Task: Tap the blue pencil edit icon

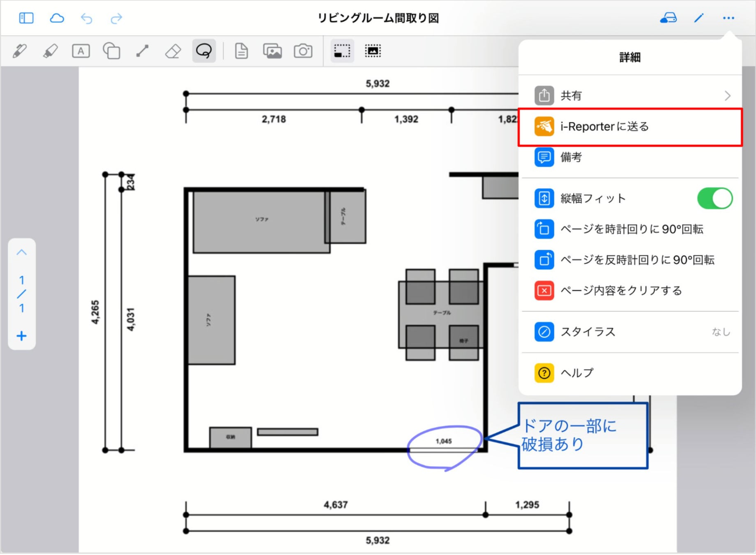Action: pyautogui.click(x=699, y=18)
